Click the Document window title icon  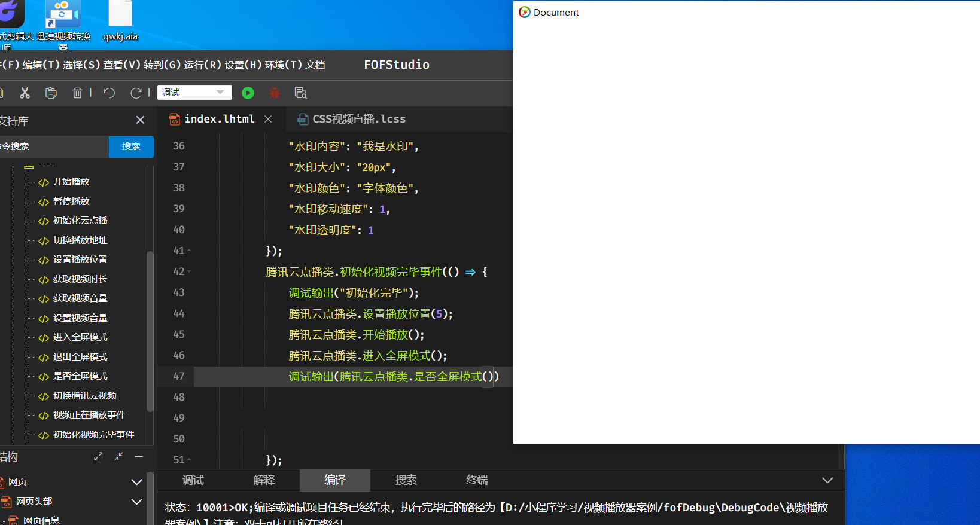point(525,12)
